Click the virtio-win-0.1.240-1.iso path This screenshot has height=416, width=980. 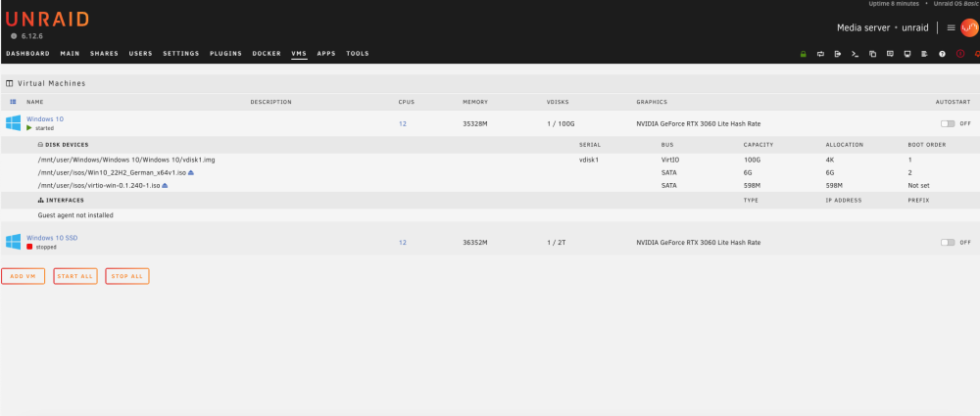click(x=99, y=186)
